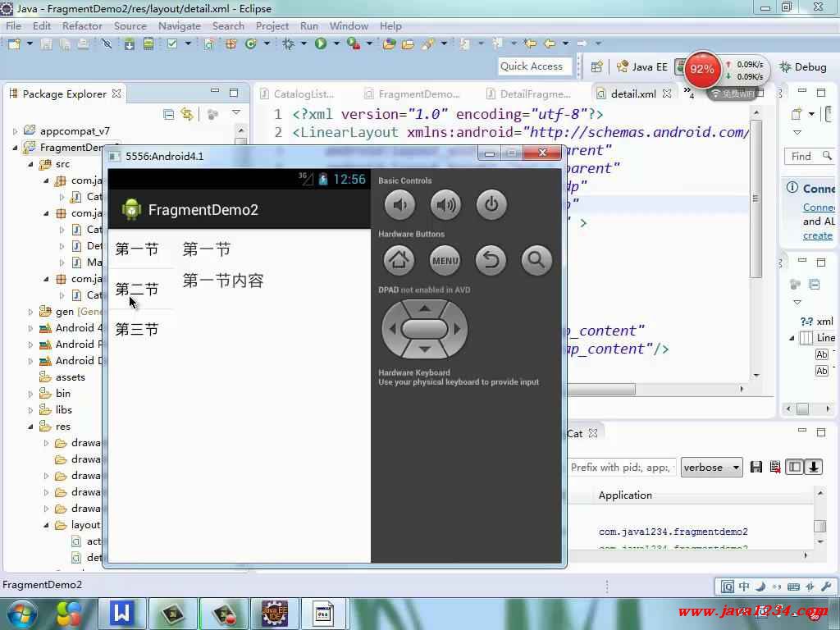The height and width of the screenshot is (630, 840).
Task: Tap the emulator MENU hardware button
Action: pos(445,260)
